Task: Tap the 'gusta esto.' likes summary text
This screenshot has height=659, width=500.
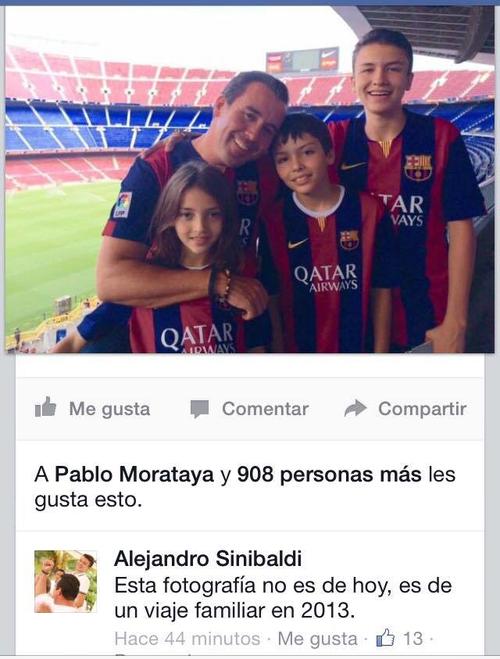Action: coord(88,500)
